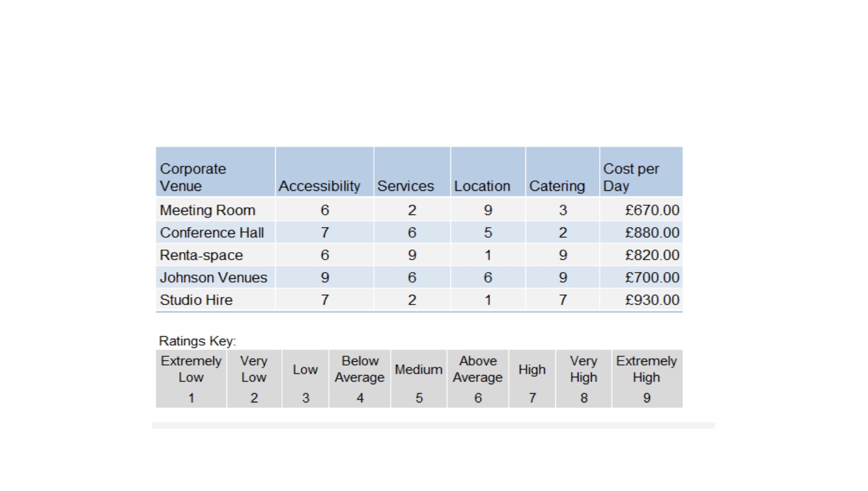
Task: Click 'Very Low' in the Ratings Key
Action: (253, 369)
